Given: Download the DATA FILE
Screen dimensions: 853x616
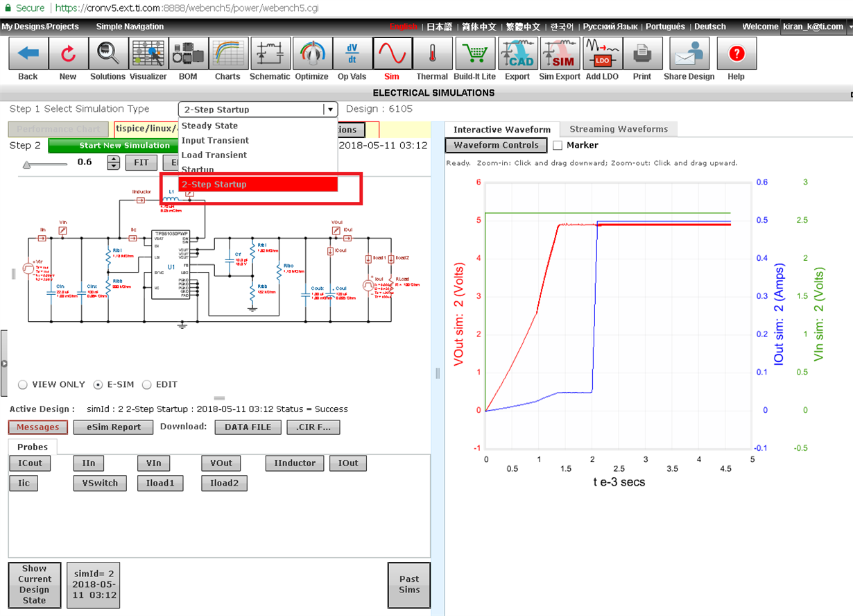Looking at the screenshot, I should click(x=248, y=427).
